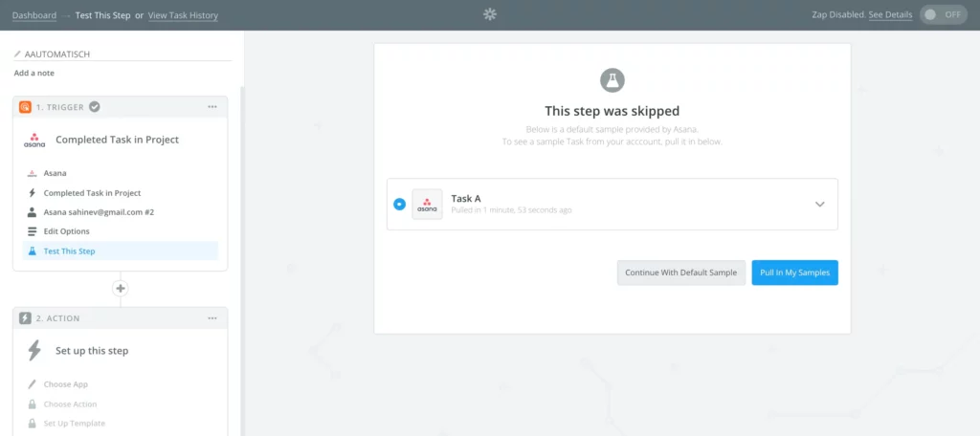Click 1. TRIGGER header label
This screenshot has width=980, height=436.
[60, 107]
